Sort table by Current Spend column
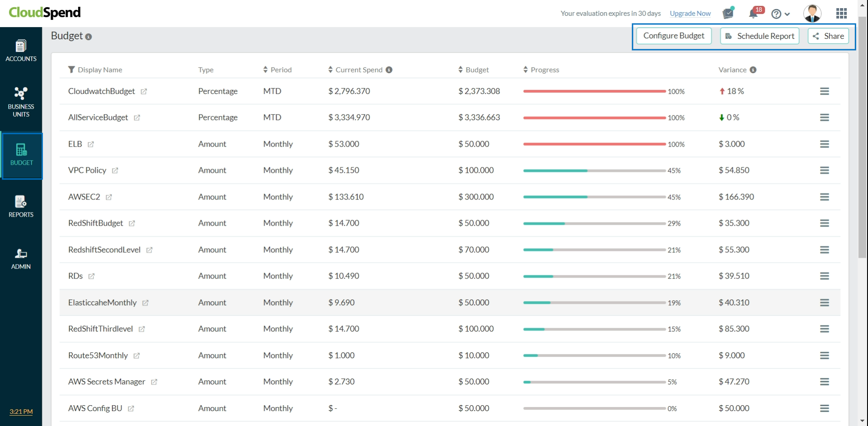This screenshot has width=868, height=426. pos(331,70)
